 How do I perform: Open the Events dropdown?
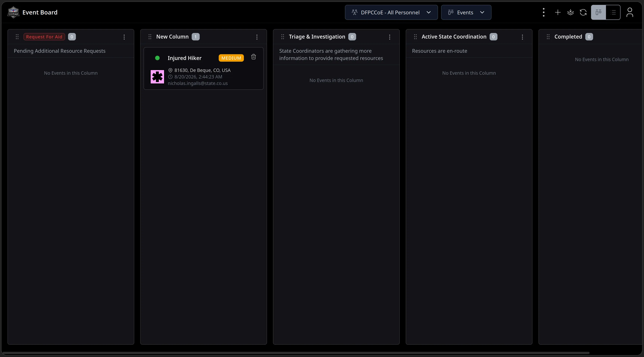[x=466, y=12]
